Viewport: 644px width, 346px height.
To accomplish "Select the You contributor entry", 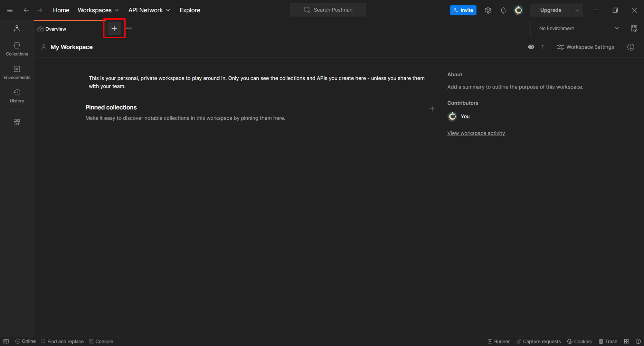I will (x=459, y=116).
